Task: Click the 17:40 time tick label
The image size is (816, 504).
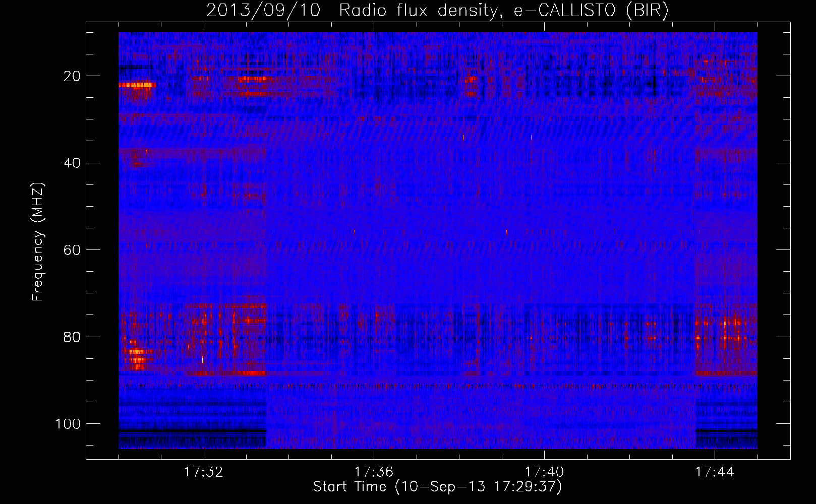Action: pos(544,472)
